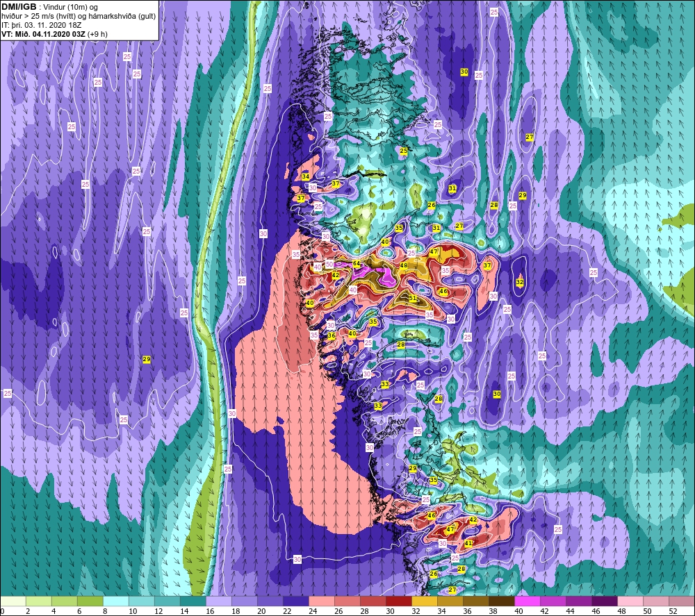
Task: Pick the pale yellow 0–2 legend swatch
Action: click(13, 601)
